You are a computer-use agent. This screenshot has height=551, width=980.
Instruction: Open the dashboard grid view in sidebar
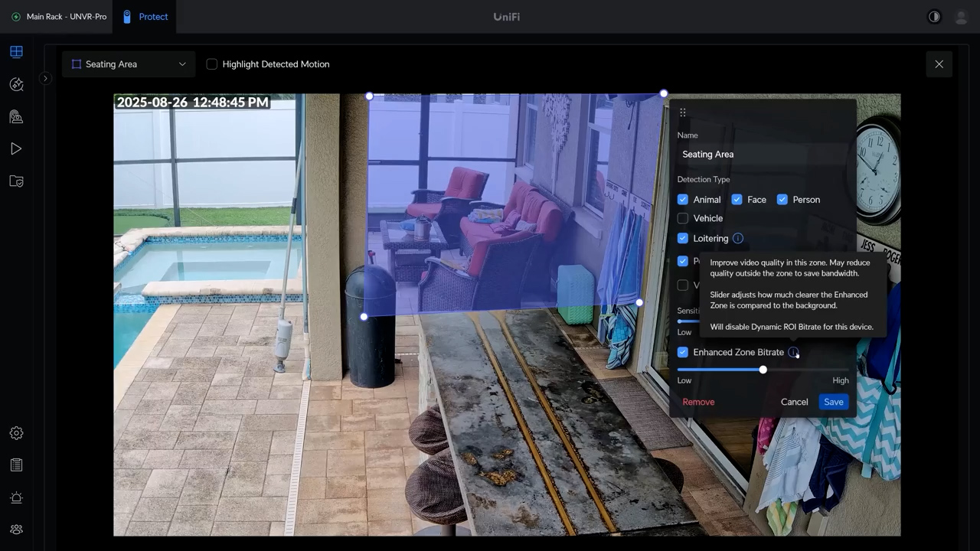point(16,52)
